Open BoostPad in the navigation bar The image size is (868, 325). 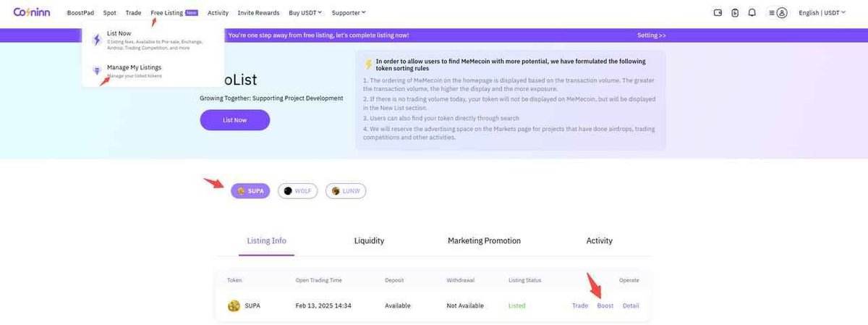(80, 12)
